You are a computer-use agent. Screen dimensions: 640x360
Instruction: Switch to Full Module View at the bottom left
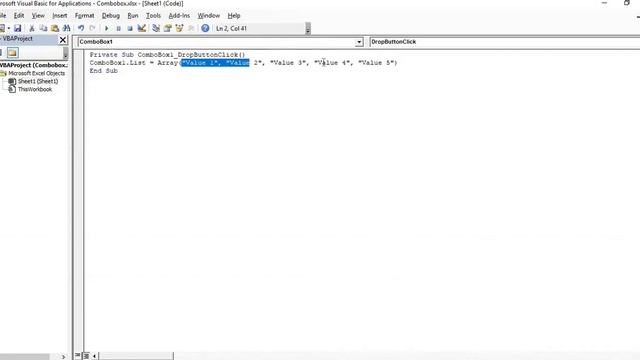click(x=86, y=356)
